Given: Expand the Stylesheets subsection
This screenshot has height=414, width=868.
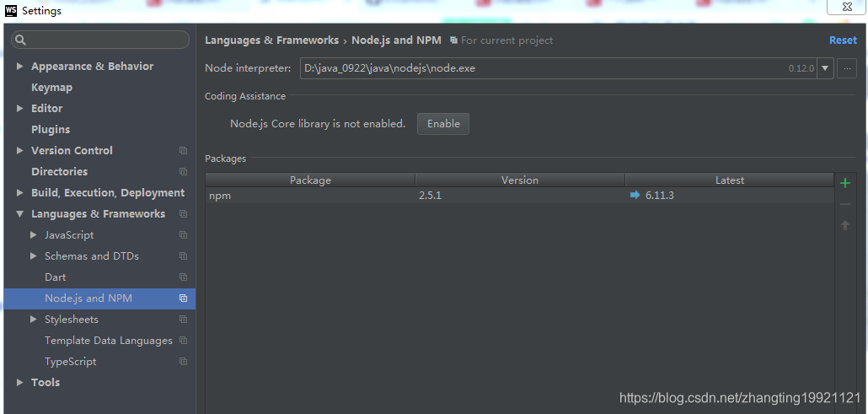Looking at the screenshot, I should (33, 320).
